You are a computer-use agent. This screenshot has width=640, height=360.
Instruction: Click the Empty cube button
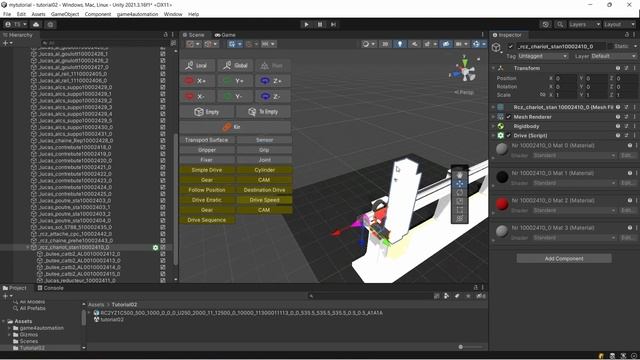(207, 112)
